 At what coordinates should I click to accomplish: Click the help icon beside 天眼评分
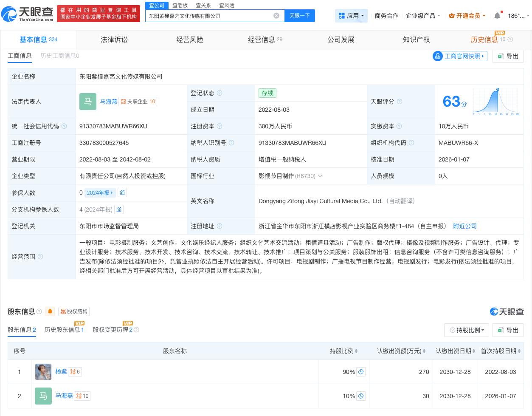pyautogui.click(x=398, y=102)
